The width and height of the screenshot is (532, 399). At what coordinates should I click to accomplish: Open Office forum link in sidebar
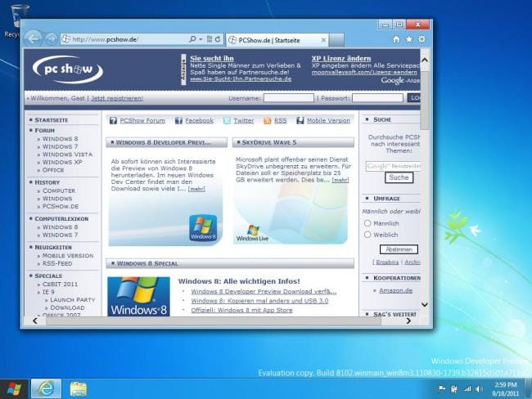(53, 170)
